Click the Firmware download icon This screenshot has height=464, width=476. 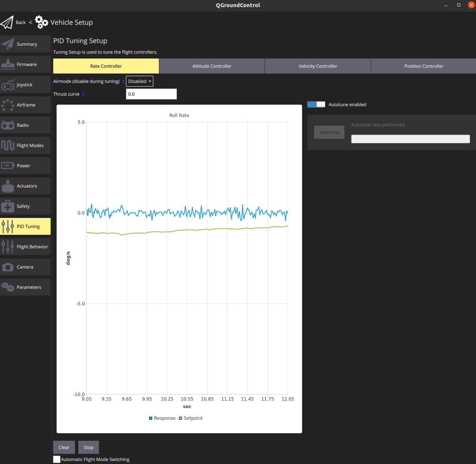click(7, 64)
